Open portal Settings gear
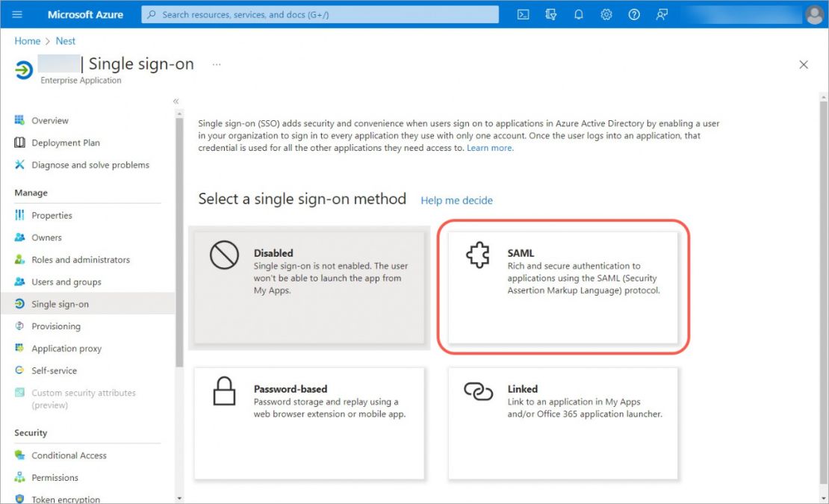829x504 pixels. 606,14
